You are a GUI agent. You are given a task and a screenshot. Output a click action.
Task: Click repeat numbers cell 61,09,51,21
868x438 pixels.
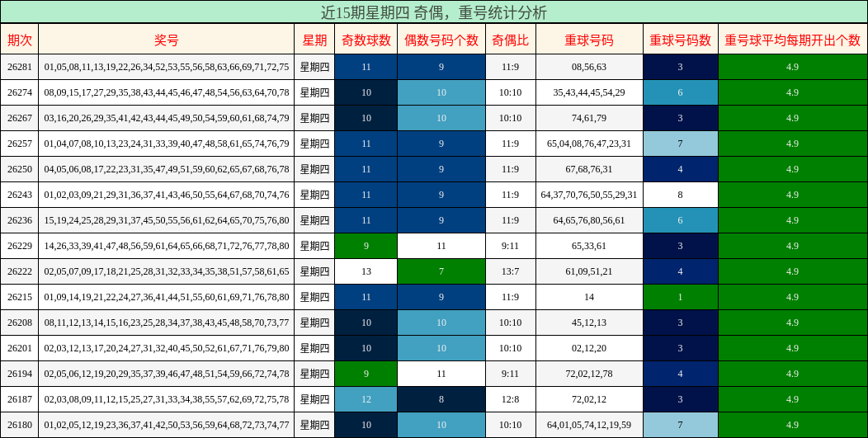pyautogui.click(x=589, y=271)
